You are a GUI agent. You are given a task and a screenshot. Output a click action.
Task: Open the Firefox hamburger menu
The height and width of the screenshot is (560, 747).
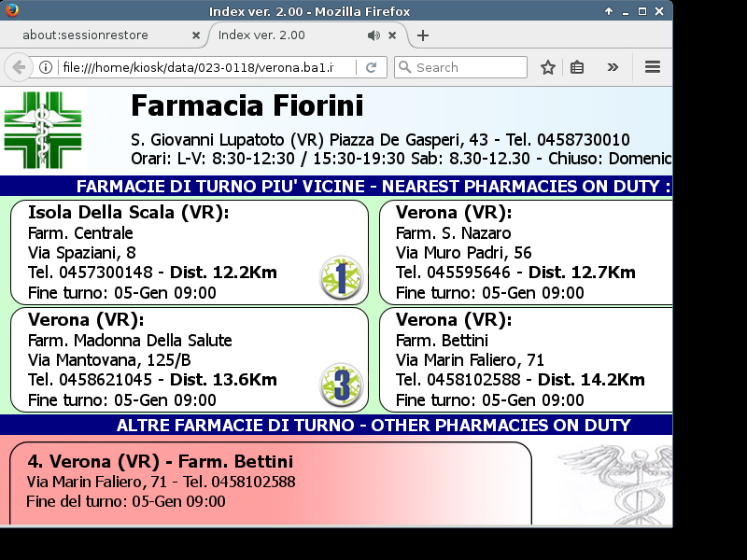tap(653, 67)
